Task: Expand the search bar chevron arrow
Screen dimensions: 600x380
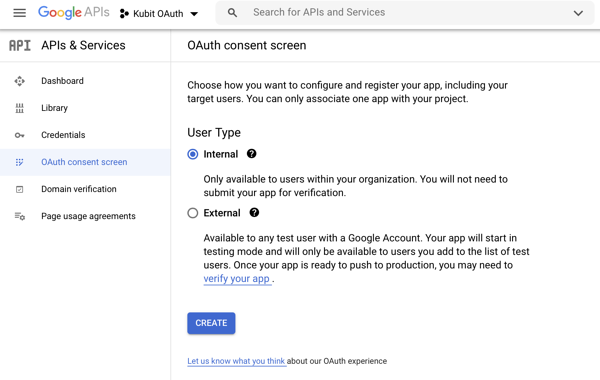Action: click(x=578, y=13)
